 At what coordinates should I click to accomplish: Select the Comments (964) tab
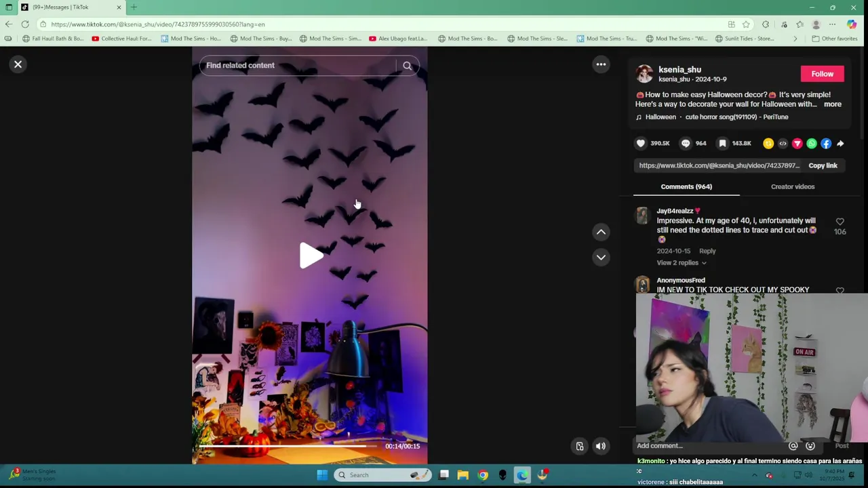point(686,186)
